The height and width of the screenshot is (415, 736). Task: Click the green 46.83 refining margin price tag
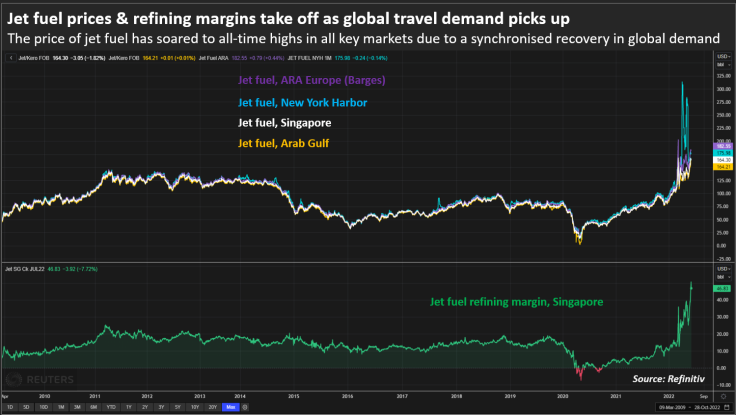722,288
